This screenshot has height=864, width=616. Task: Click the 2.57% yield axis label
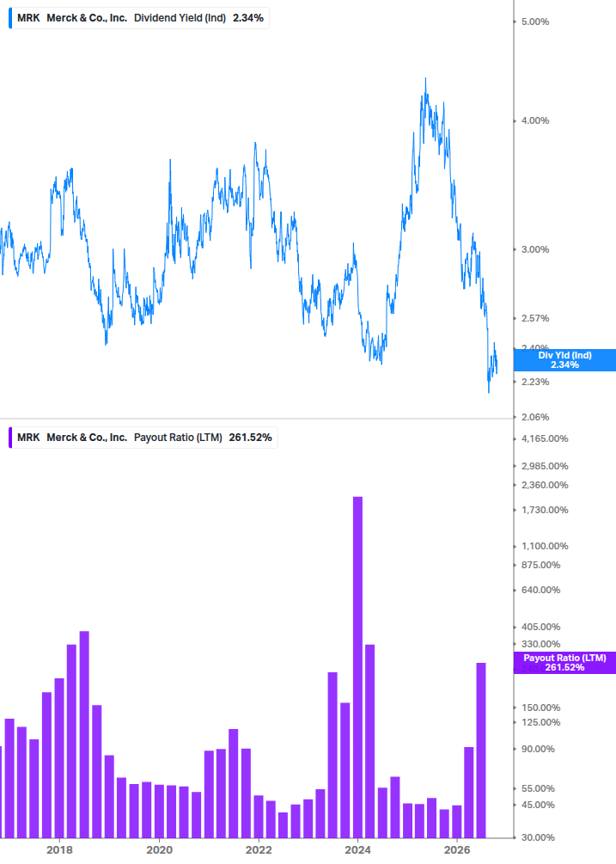pos(535,318)
